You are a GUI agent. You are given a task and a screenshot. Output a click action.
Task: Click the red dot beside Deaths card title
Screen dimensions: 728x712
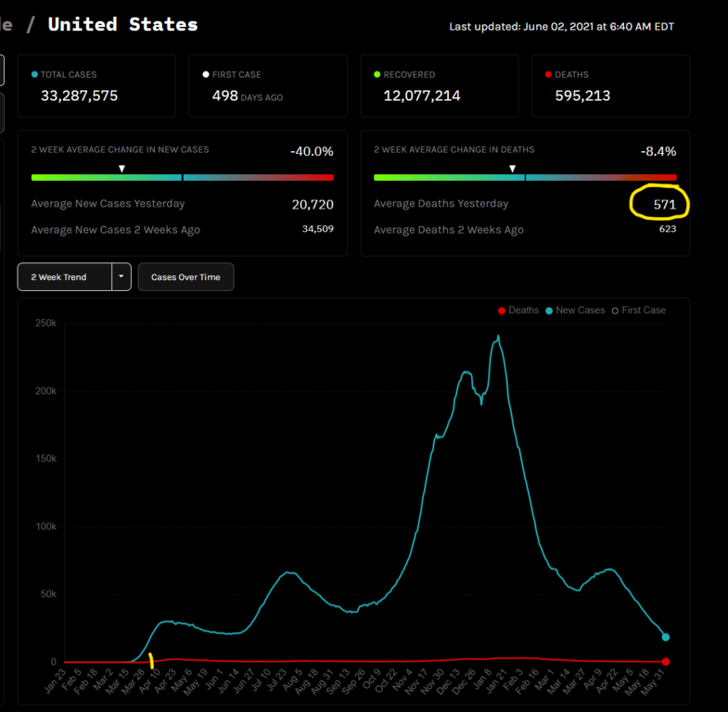point(549,74)
